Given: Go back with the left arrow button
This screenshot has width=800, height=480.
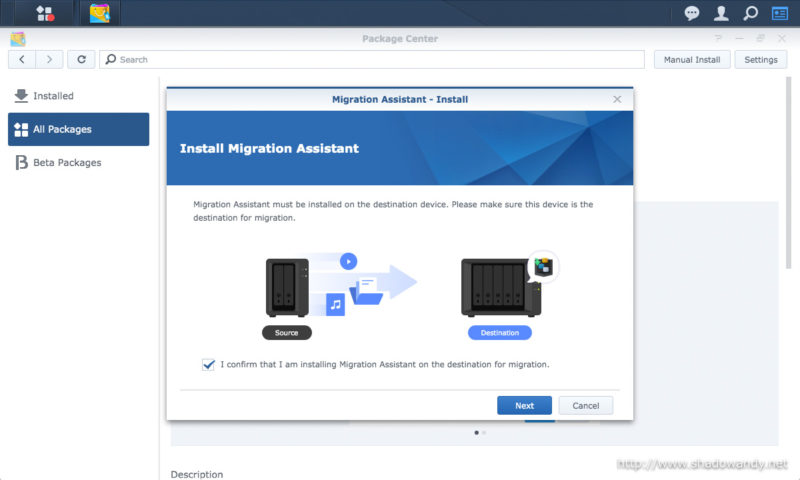Looking at the screenshot, I should [x=22, y=60].
